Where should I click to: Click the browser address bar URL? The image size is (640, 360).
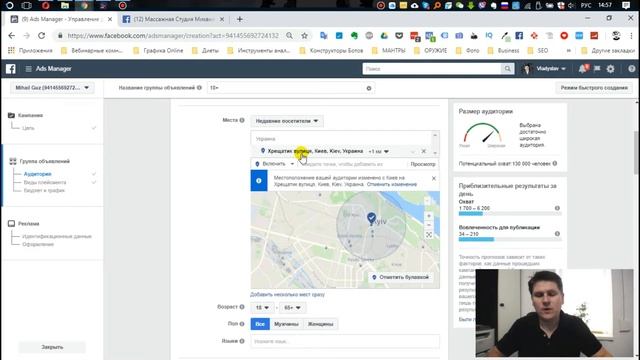pos(173,36)
